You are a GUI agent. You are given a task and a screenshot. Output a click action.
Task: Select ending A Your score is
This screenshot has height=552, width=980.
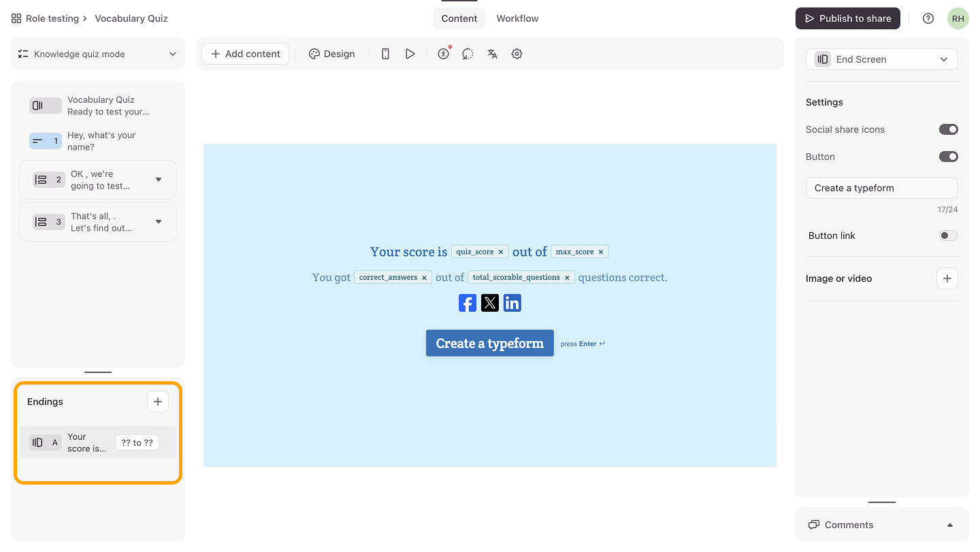(98, 442)
